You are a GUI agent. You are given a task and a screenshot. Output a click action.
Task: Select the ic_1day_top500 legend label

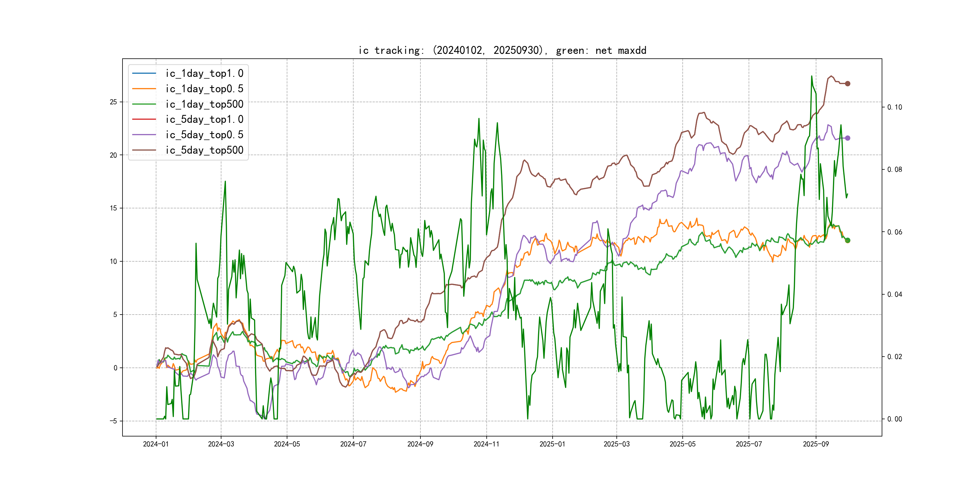click(204, 104)
